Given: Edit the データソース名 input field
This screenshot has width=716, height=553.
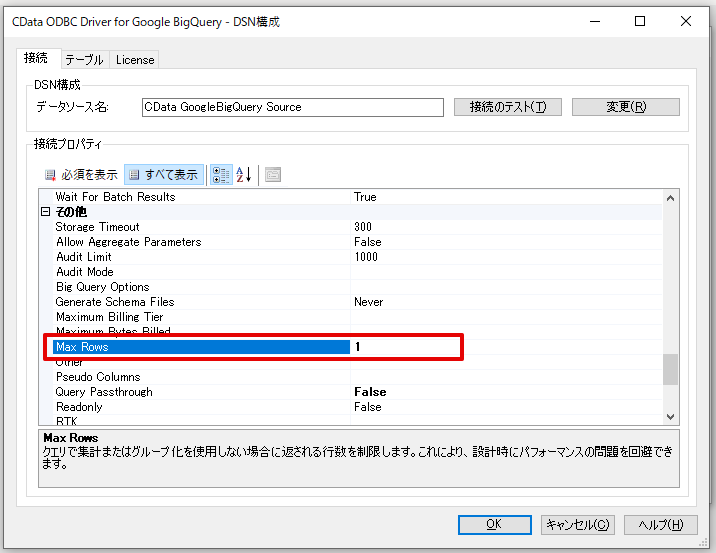Looking at the screenshot, I should [293, 107].
